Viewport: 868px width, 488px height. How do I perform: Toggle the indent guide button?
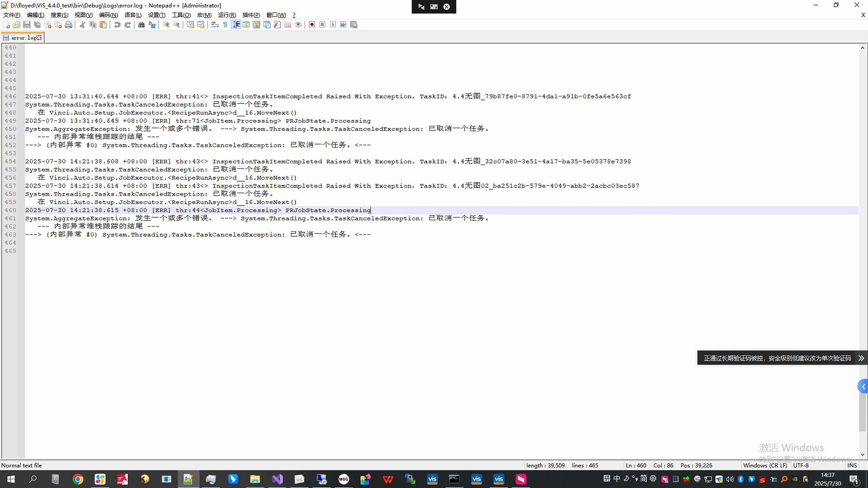236,25
